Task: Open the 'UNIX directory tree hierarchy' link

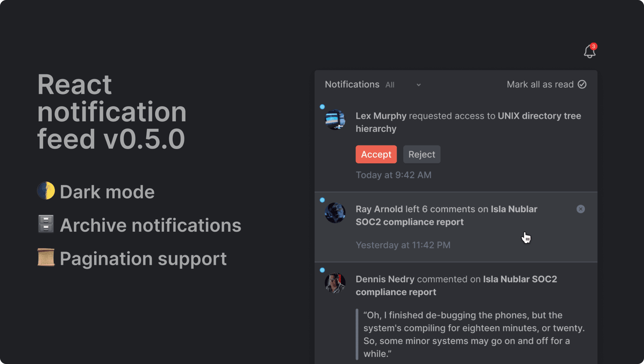Action: [539, 116]
